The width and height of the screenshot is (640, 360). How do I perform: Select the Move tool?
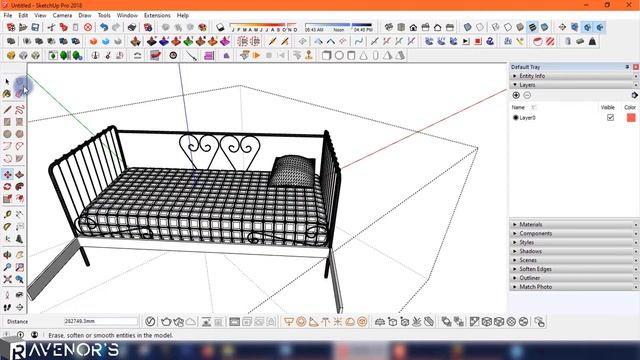(7, 175)
